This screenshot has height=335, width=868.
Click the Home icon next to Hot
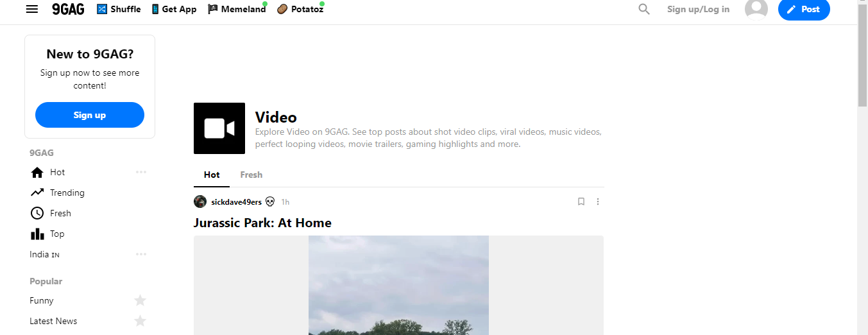coord(37,172)
